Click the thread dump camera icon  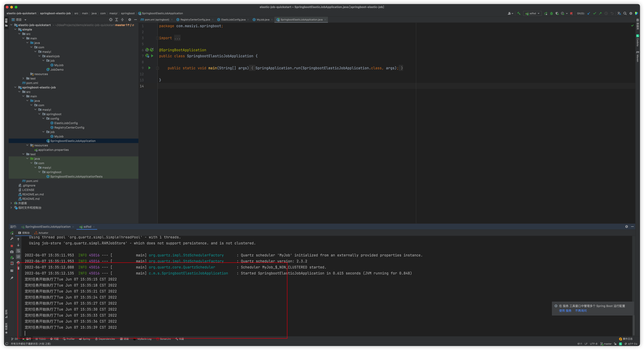point(12,252)
